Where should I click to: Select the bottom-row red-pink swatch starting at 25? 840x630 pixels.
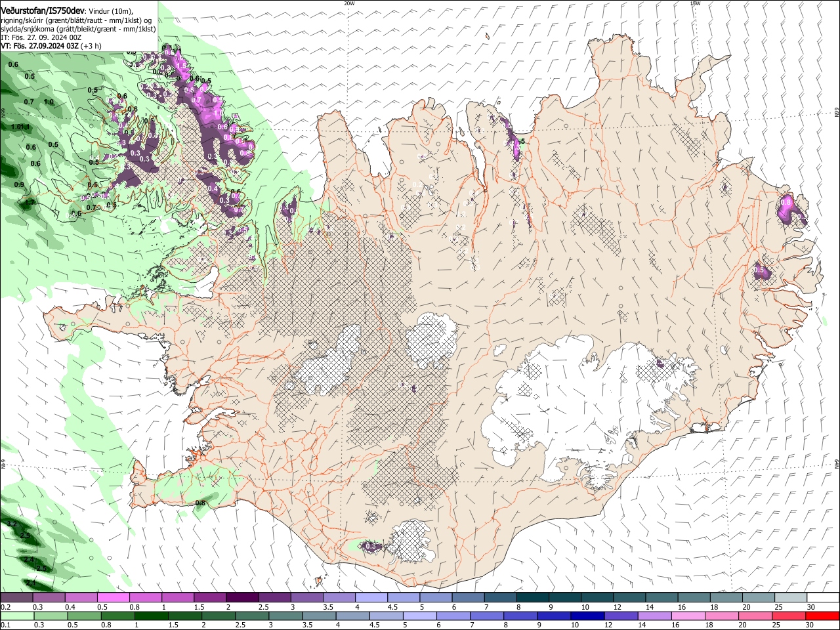click(x=789, y=616)
